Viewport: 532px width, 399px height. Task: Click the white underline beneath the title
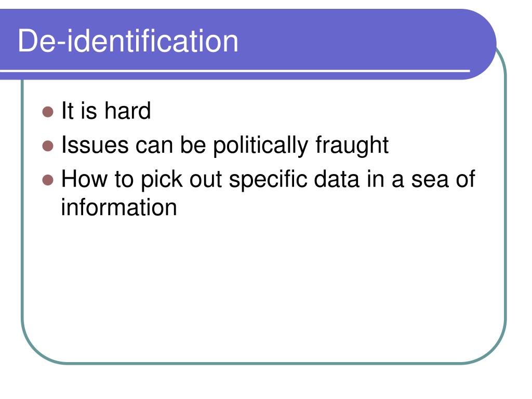(x=235, y=71)
